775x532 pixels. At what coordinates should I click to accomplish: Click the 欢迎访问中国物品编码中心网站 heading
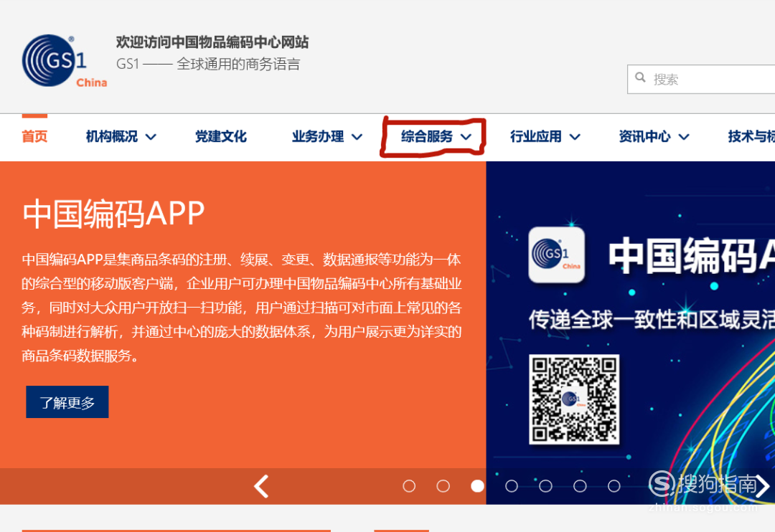click(212, 42)
